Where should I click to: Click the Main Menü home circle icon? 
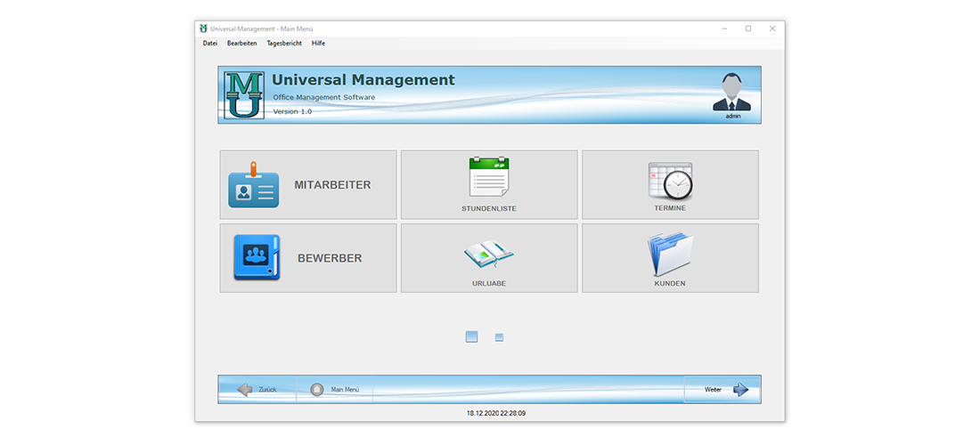point(317,390)
